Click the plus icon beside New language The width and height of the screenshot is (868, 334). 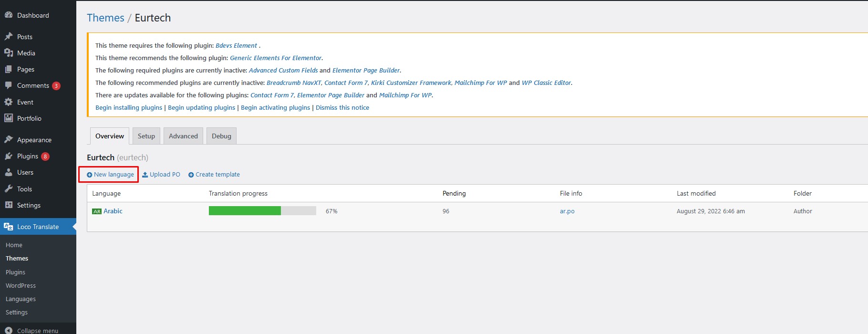pyautogui.click(x=89, y=175)
